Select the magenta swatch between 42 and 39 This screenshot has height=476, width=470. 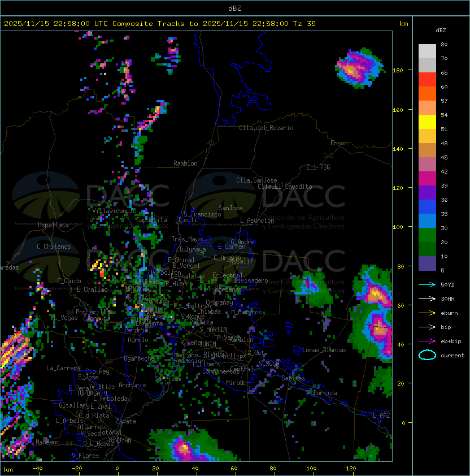427,179
